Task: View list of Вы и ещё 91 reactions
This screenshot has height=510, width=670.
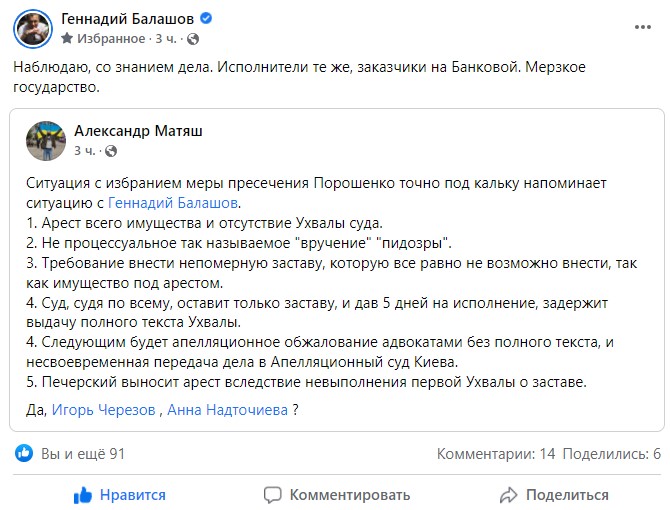Action: point(82,454)
